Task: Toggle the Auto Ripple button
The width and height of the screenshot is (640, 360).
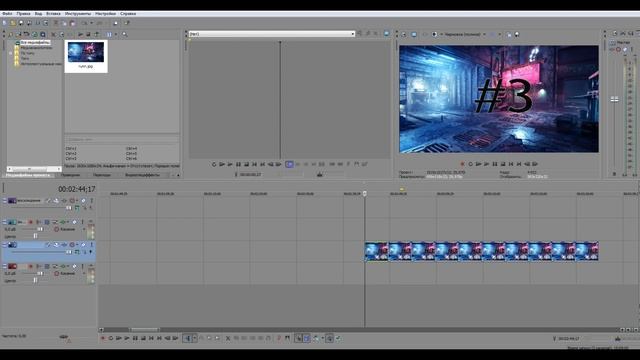Action: (316, 338)
